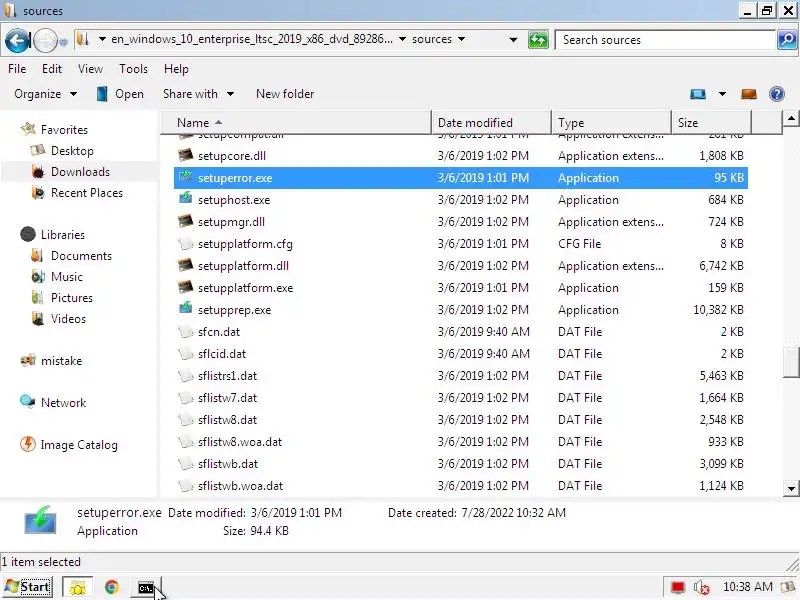Image resolution: width=800 pixels, height=600 pixels.
Task: Click the scroll down arrow
Action: click(791, 488)
